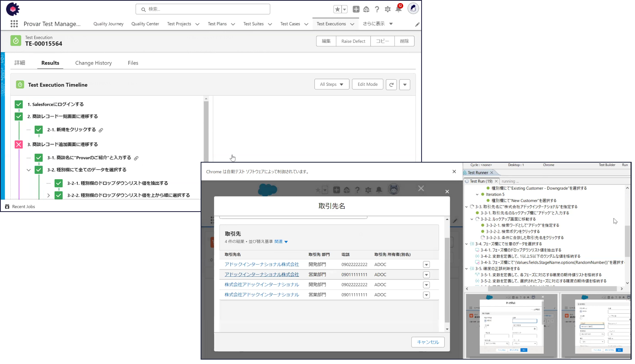
Task: Collapse Iteration 5 in the Test Runner tree
Action: [477, 194]
